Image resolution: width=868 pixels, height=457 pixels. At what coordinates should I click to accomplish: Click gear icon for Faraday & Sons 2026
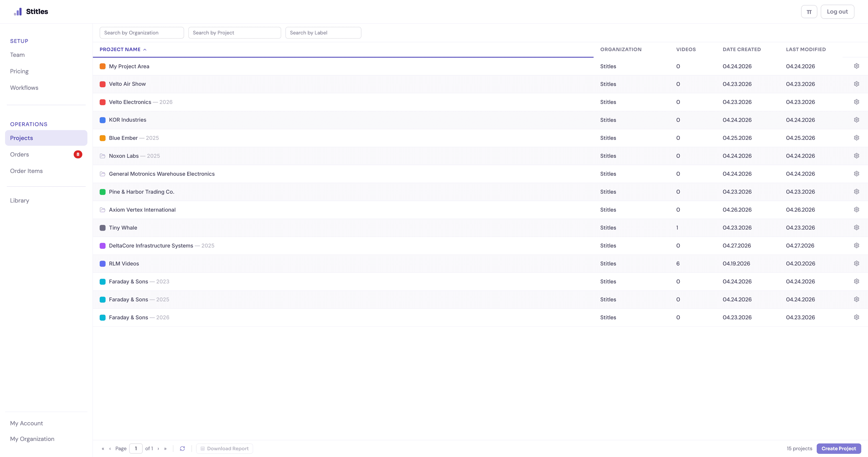pos(856,317)
